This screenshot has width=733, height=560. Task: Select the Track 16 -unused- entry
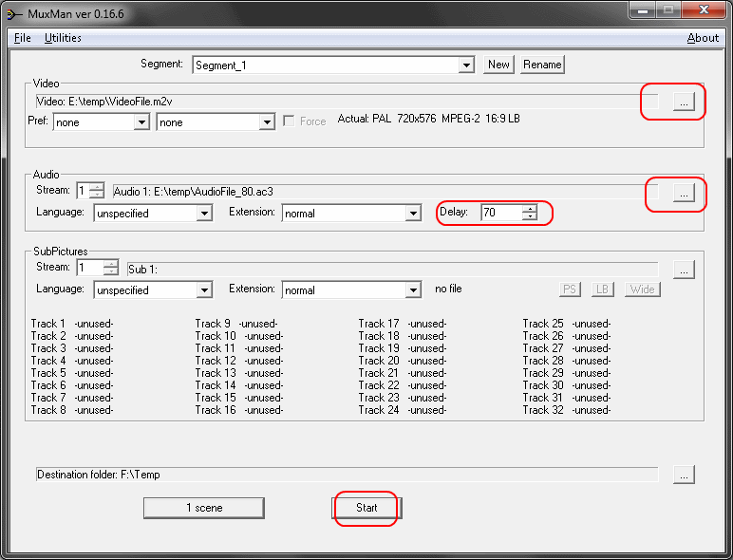pyautogui.click(x=239, y=410)
